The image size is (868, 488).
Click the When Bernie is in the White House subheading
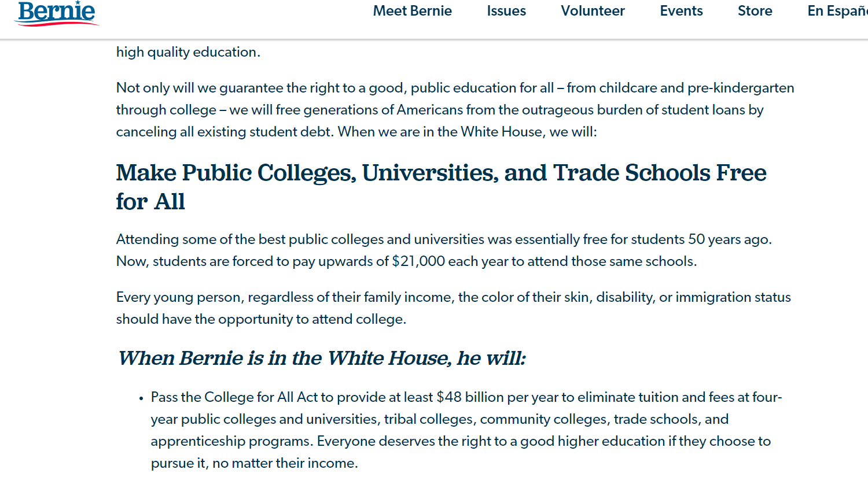click(322, 358)
